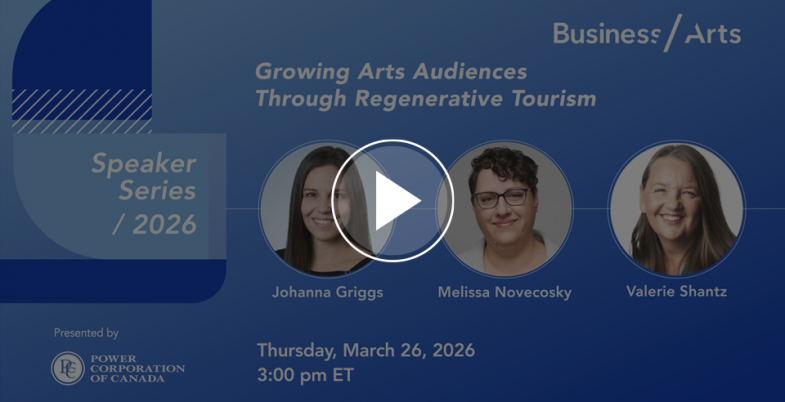785x402 pixels.
Task: Click the Business/Arts logo
Action: [646, 33]
